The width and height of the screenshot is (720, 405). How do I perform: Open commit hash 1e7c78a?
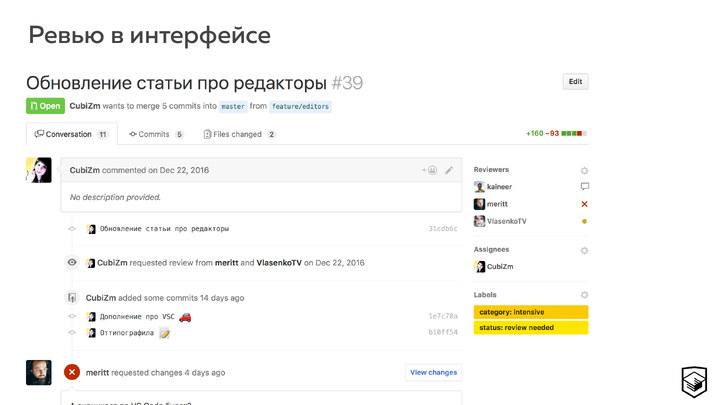click(x=443, y=316)
